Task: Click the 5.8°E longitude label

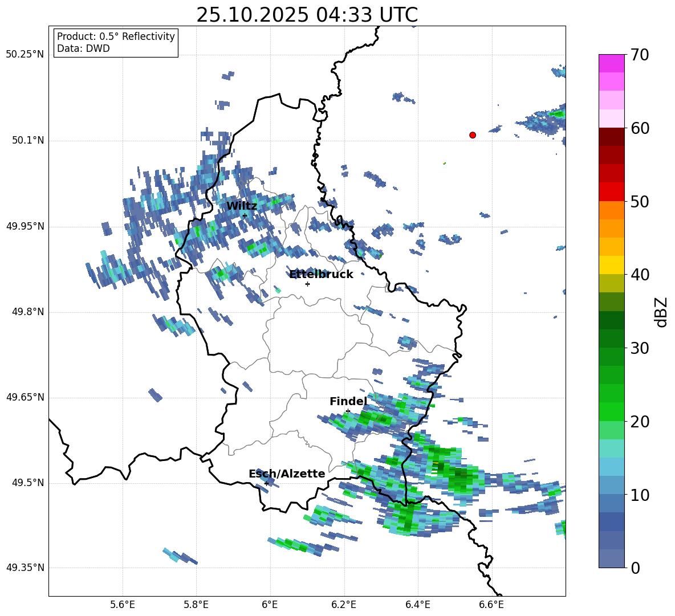Action: pos(196,605)
